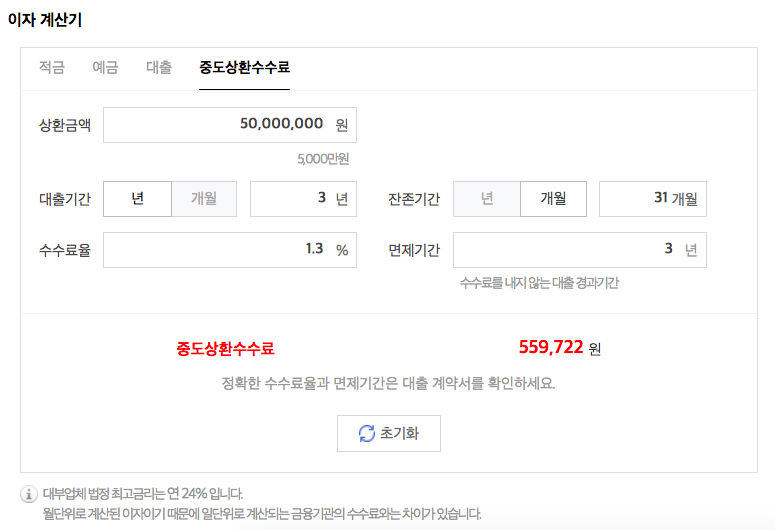
Task: Select 년 unit for 대출기간
Action: 137,199
